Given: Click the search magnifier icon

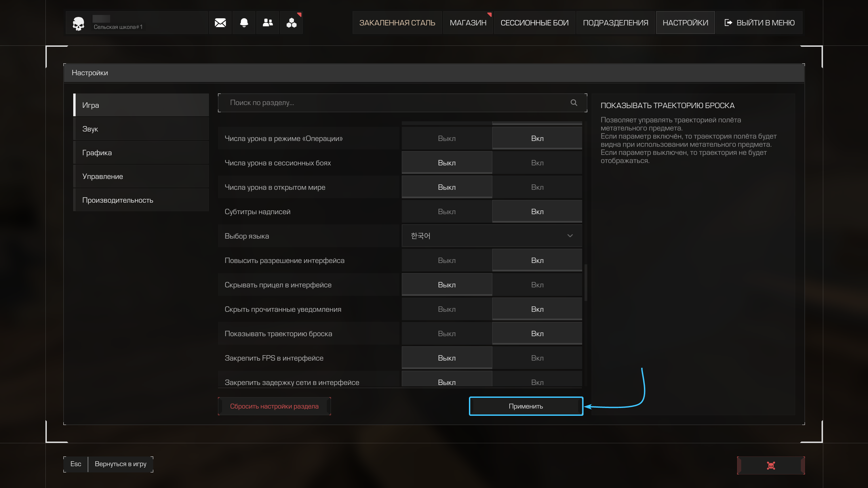Looking at the screenshot, I should click(x=574, y=103).
